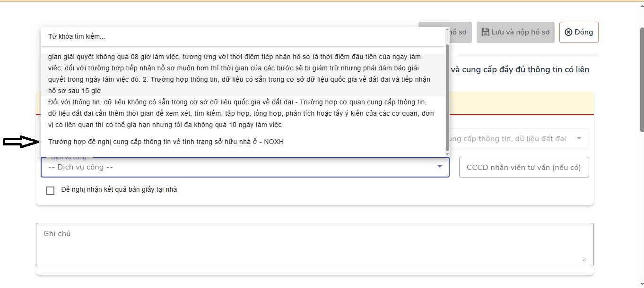Click the Ghi chú resize handle
The height and width of the screenshot is (288, 644).
point(584,259)
